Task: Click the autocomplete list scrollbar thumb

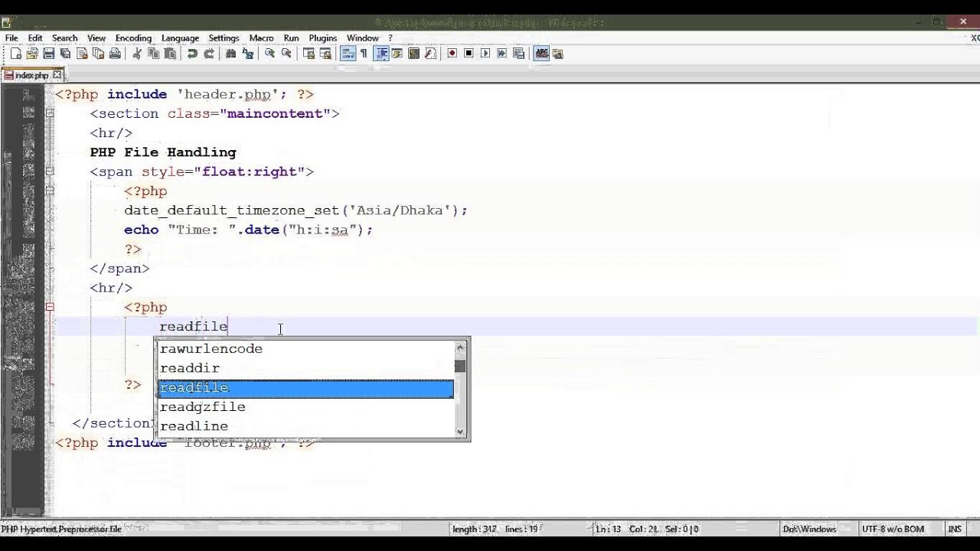Action: [460, 366]
